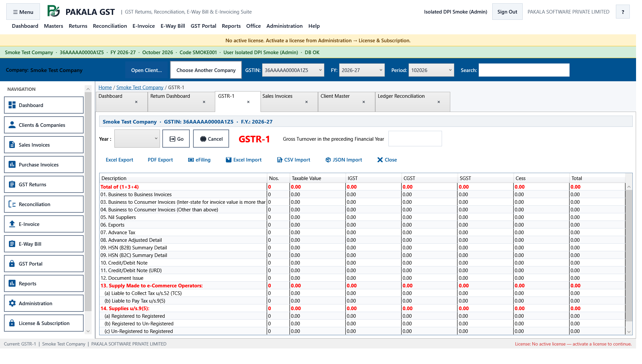Click the GST Portal lock icon
Screen dimensions: 642x364
point(12,264)
